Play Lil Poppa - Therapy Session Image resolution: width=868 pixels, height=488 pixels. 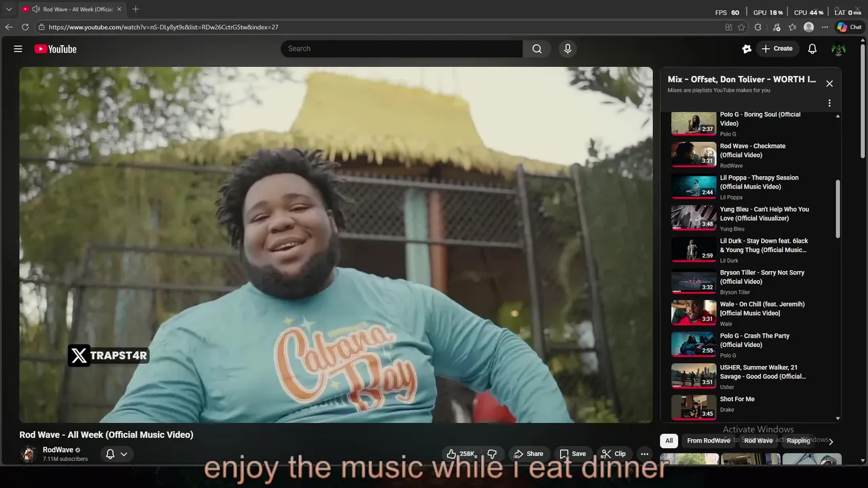750,187
